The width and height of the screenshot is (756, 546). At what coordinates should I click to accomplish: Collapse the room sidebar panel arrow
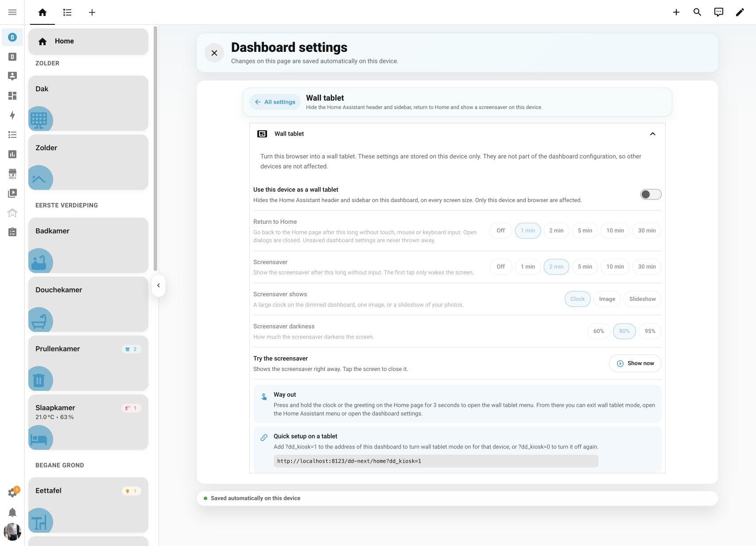(159, 285)
